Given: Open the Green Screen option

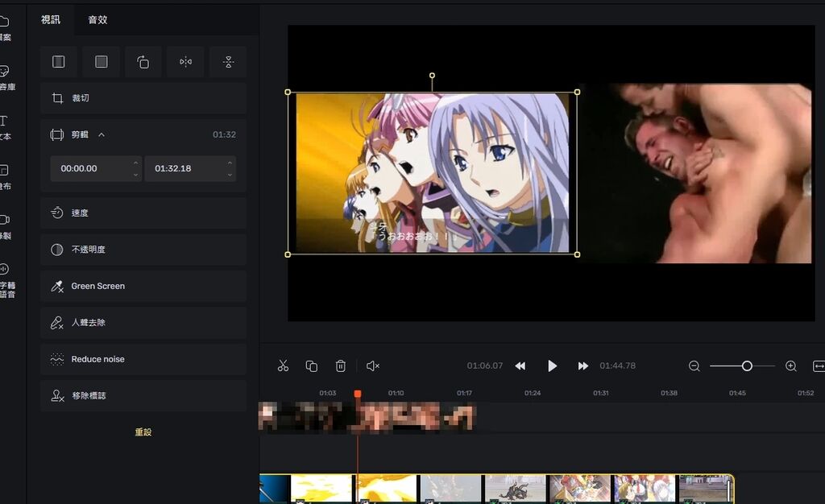Looking at the screenshot, I should click(143, 287).
